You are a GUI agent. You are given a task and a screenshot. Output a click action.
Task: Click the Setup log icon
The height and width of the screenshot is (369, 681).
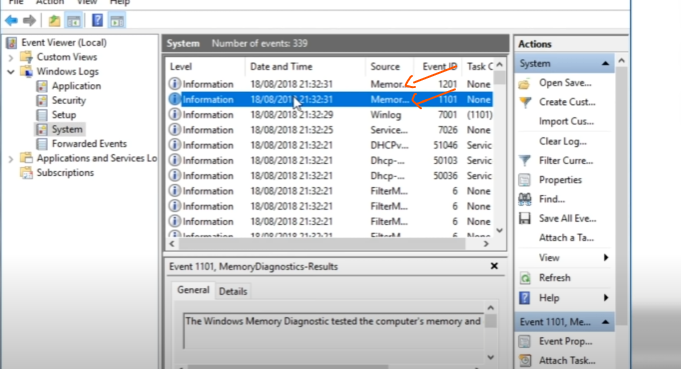42,115
